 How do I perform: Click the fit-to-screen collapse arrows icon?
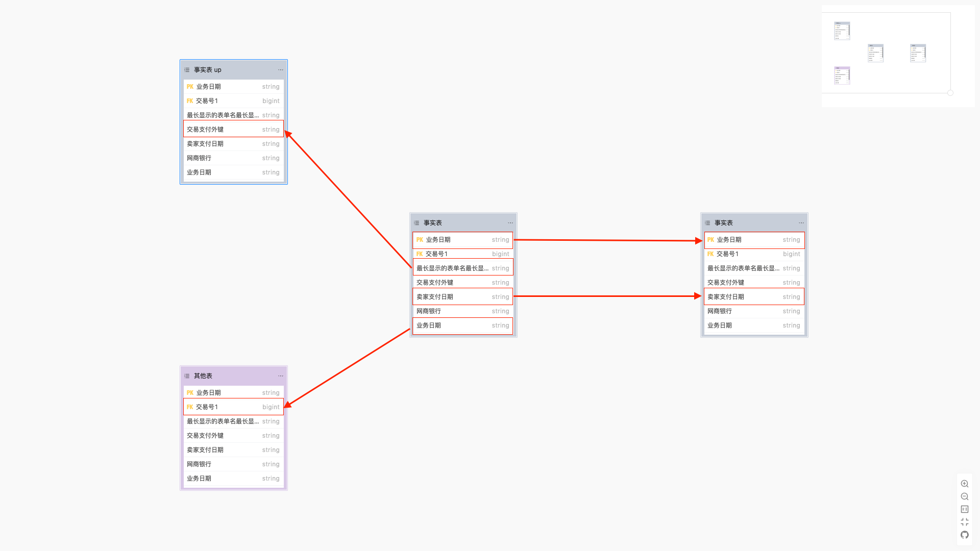tap(964, 521)
